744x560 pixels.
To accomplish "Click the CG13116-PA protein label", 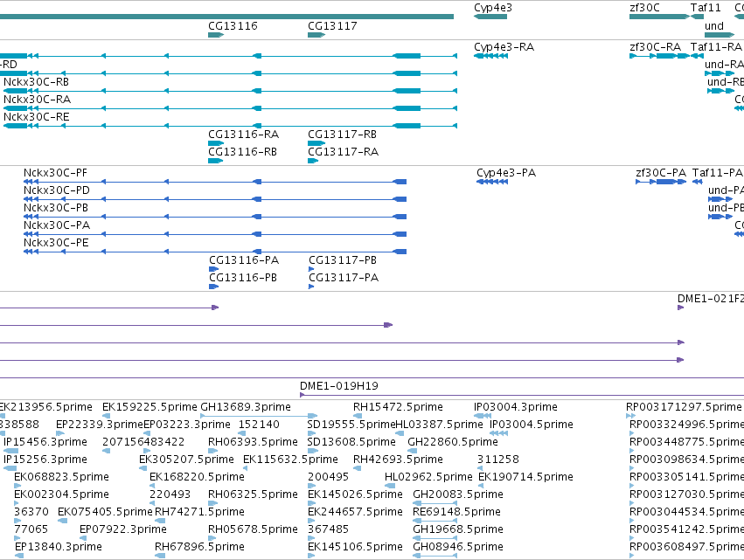I will 244,260.
